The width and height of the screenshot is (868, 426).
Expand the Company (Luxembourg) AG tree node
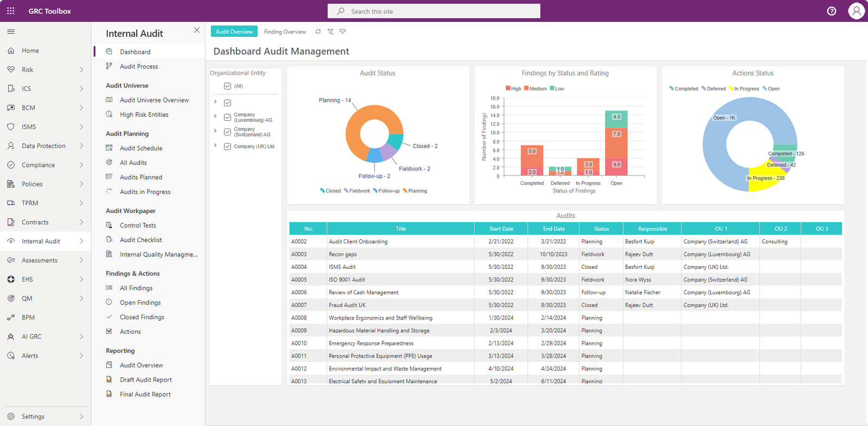pos(215,117)
